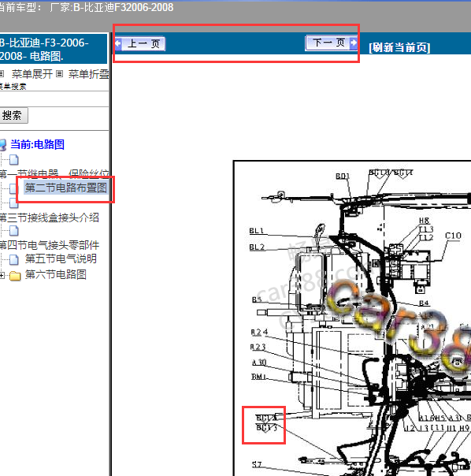
Task: Open 第三节接线盒接头介绍 tree item
Action: 49,218
